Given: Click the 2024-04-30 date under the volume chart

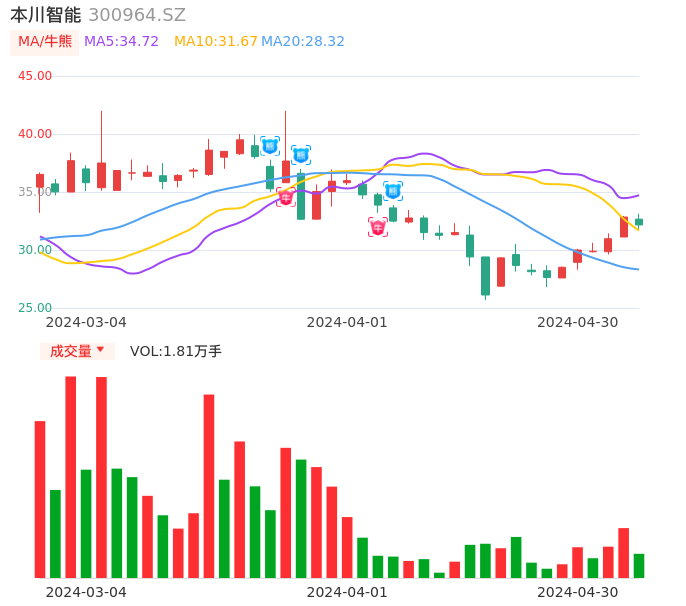Looking at the screenshot, I should 577,592.
